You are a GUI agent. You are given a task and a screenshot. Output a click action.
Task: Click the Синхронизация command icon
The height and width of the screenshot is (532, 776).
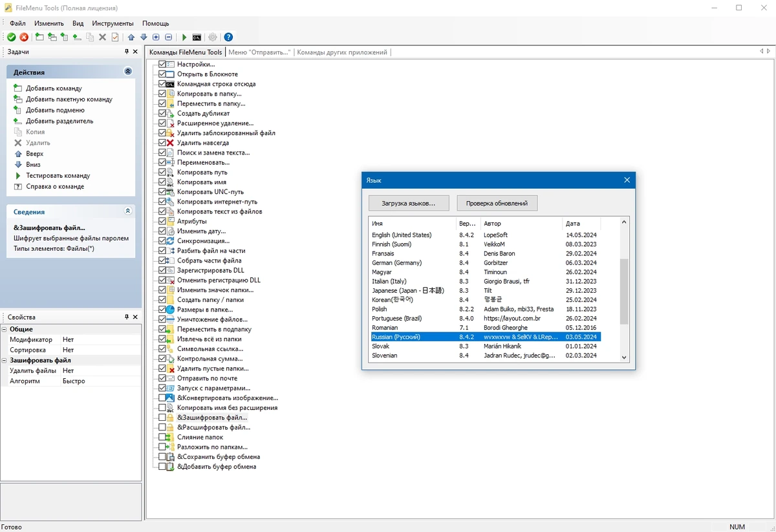tap(171, 241)
